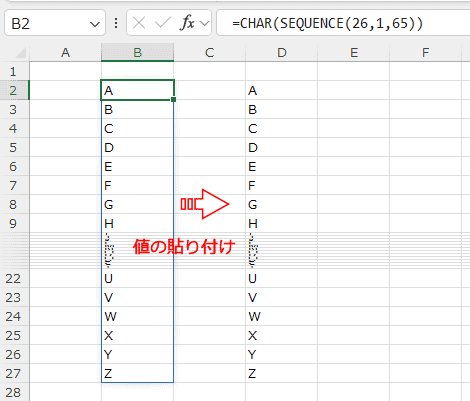Select column B header

click(137, 53)
